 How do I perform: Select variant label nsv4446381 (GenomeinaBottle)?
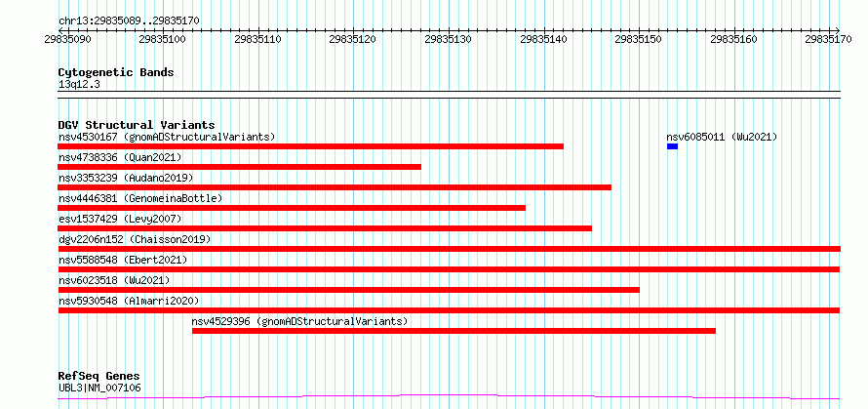coord(140,198)
